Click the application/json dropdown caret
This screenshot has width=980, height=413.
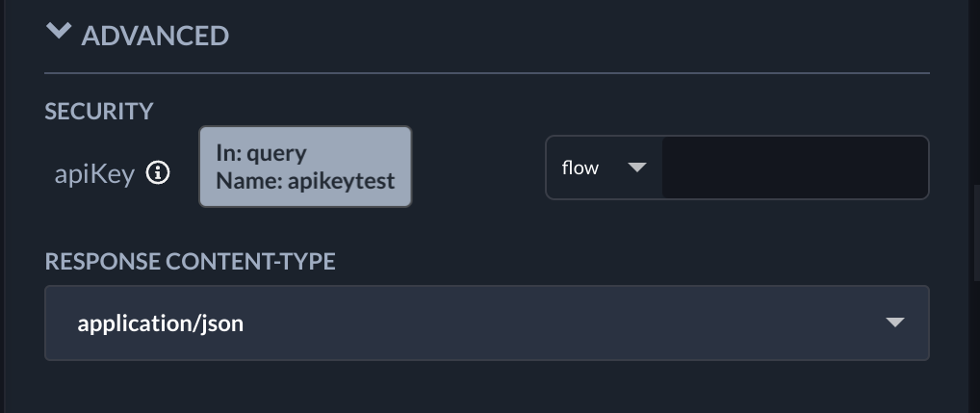click(895, 323)
